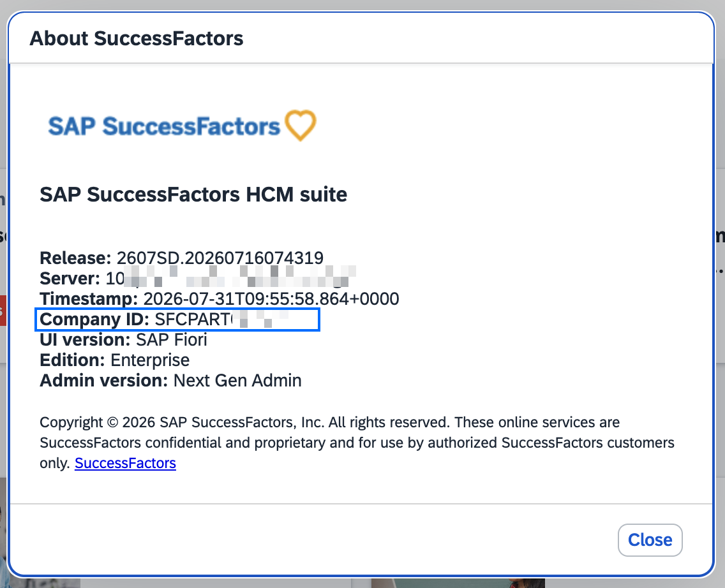
Task: Select the Timestamp label
Action: 89,299
